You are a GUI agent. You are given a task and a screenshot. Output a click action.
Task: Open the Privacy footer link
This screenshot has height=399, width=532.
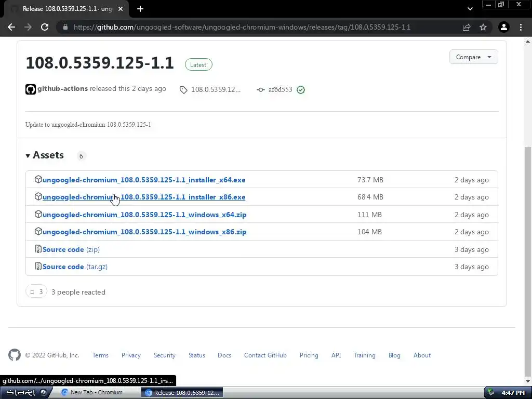pyautogui.click(x=131, y=355)
